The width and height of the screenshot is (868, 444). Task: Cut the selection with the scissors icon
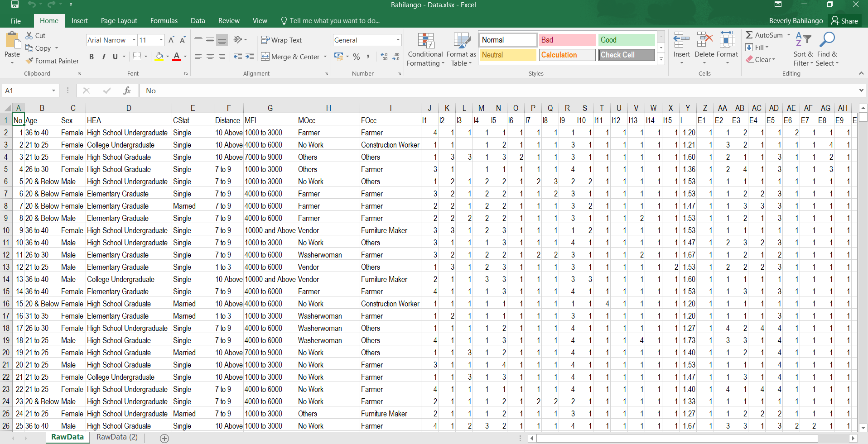29,35
